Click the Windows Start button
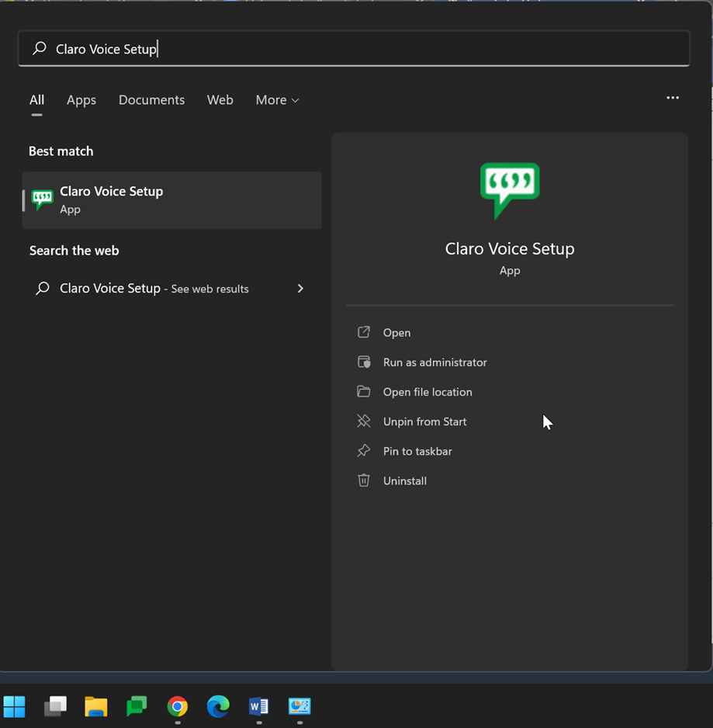Image resolution: width=713 pixels, height=728 pixels. click(x=15, y=706)
